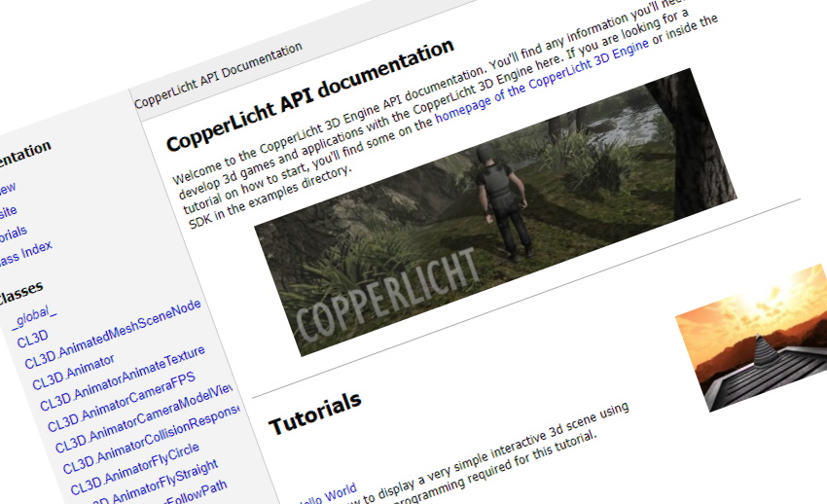Open the CL3D class link
Viewport: 827px width, 504px height.
click(33, 339)
